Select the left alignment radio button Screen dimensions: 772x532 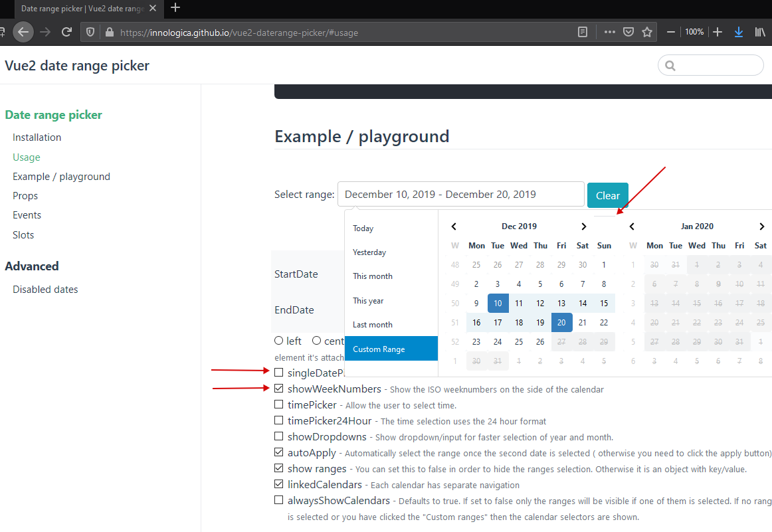click(278, 340)
